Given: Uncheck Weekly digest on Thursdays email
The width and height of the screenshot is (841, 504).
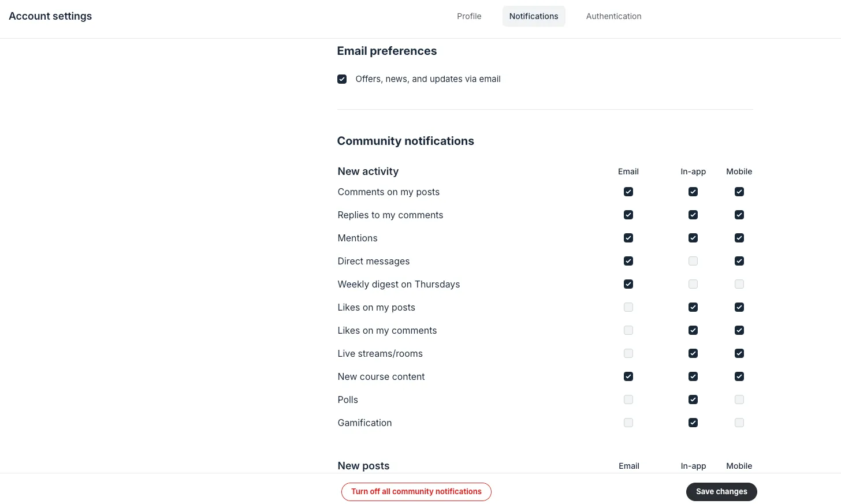Looking at the screenshot, I should coord(628,284).
